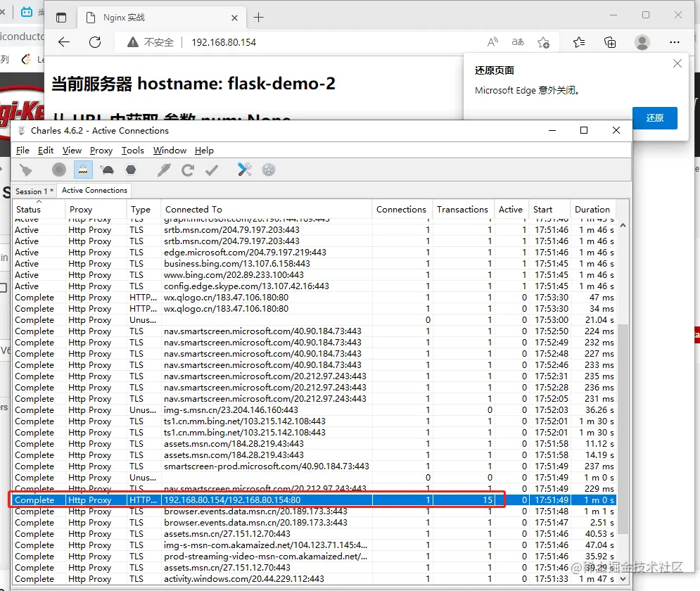700x591 pixels.
Task: Sort by the Start column header
Action: tap(549, 210)
